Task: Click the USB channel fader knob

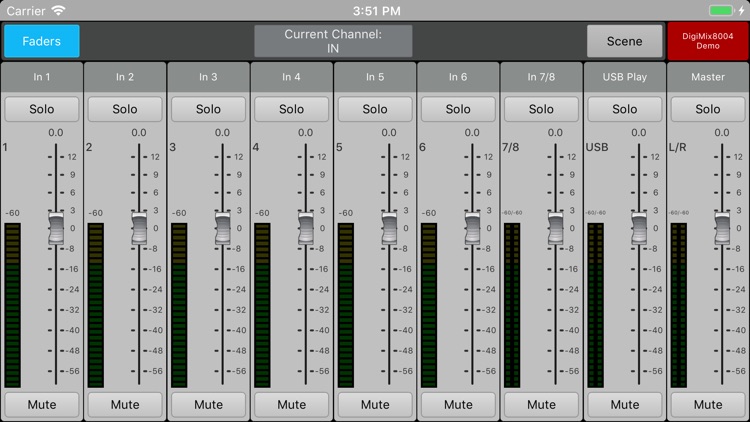Action: [639, 228]
